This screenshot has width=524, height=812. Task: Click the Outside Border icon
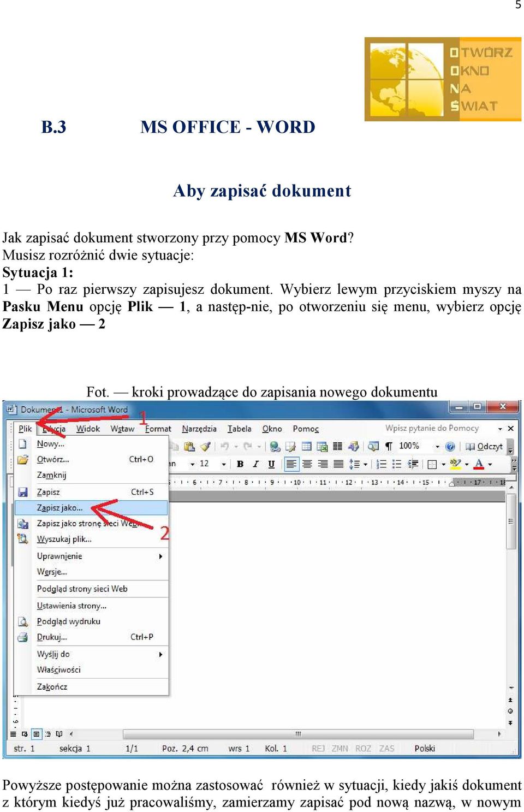click(x=432, y=465)
